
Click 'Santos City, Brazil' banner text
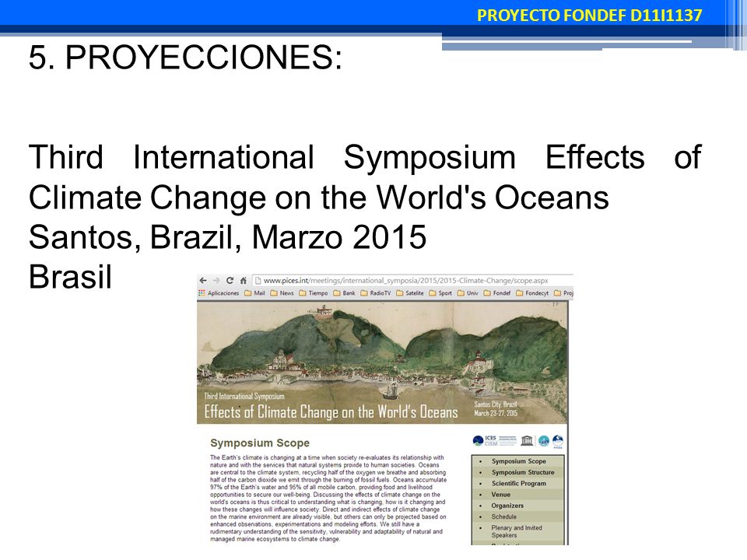pyautogui.click(x=496, y=404)
